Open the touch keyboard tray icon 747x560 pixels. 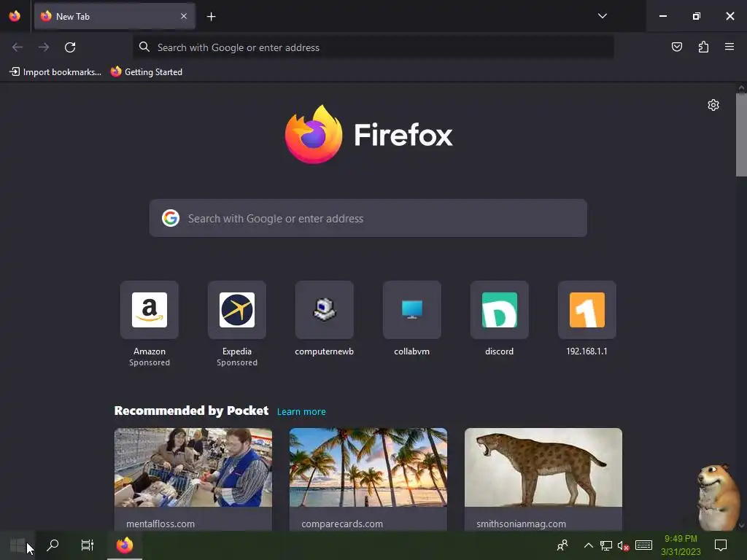(643, 545)
